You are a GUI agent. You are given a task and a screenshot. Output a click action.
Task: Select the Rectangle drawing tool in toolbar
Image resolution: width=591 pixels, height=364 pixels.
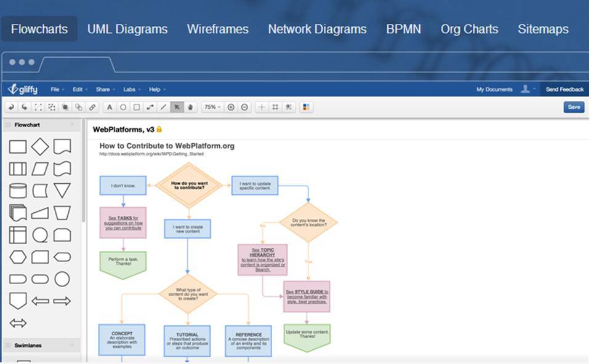(137, 107)
